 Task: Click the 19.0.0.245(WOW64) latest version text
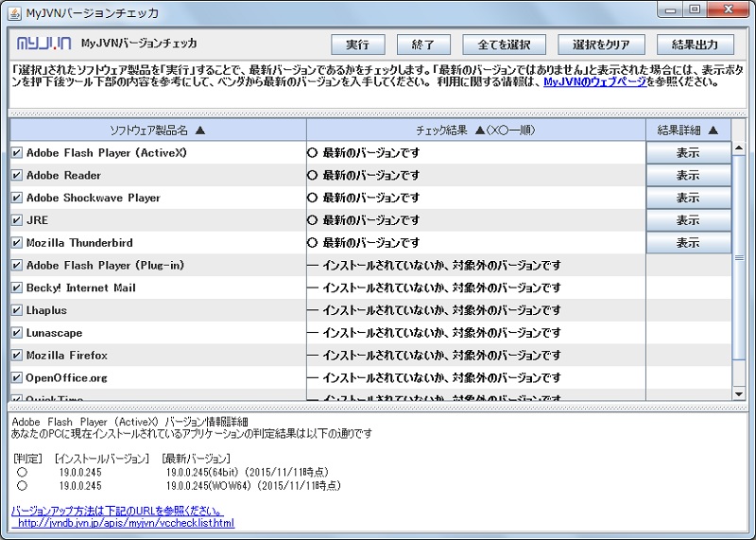[x=253, y=485]
